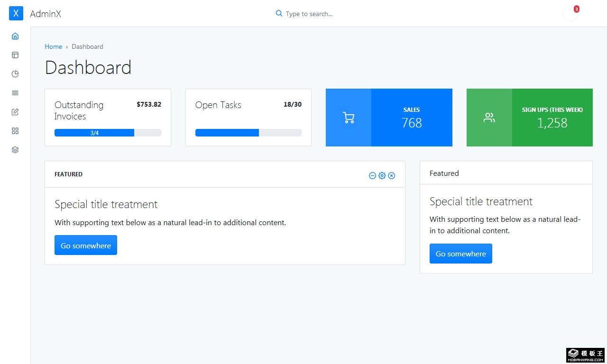The height and width of the screenshot is (364, 607).
Task: Click the Type to search field
Action: tap(309, 14)
